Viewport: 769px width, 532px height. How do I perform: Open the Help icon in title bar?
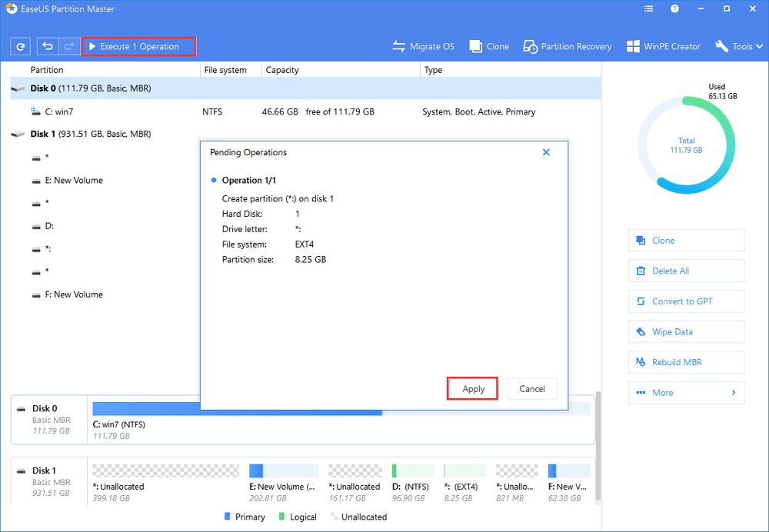[x=674, y=9]
